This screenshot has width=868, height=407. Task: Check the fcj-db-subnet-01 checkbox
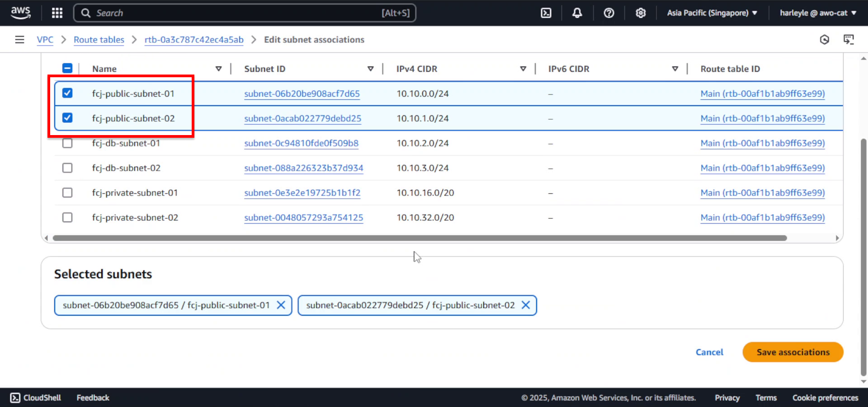coord(67,143)
